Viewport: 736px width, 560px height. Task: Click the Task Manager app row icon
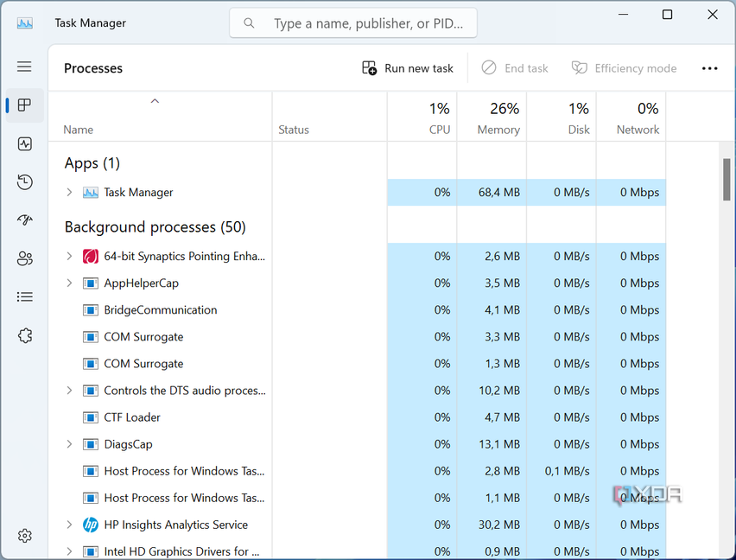(x=91, y=193)
